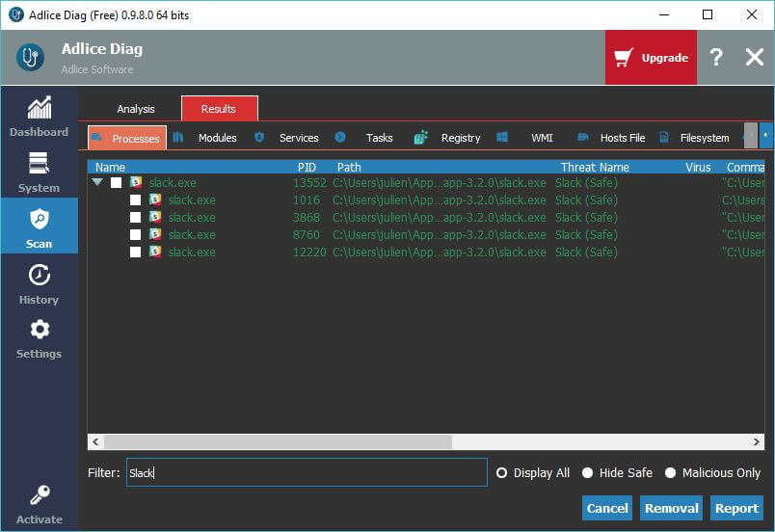The height and width of the screenshot is (532, 775).
Task: Select the Malicious Only radio option
Action: pyautogui.click(x=670, y=473)
